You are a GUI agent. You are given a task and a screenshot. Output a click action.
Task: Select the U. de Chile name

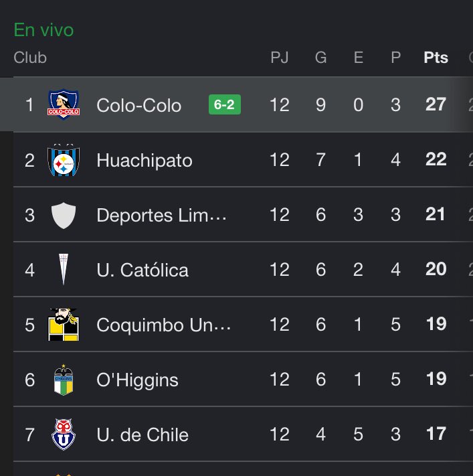coord(143,434)
